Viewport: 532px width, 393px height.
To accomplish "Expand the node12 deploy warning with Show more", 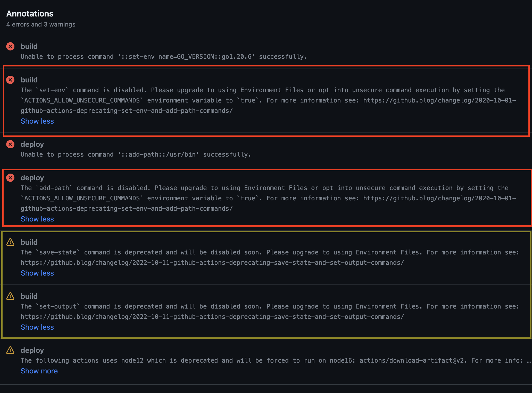I will pos(39,371).
